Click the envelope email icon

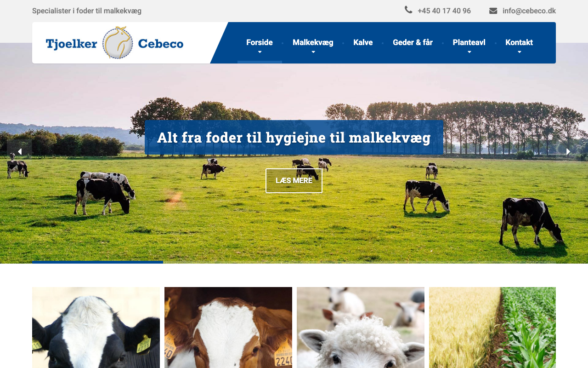[493, 11]
